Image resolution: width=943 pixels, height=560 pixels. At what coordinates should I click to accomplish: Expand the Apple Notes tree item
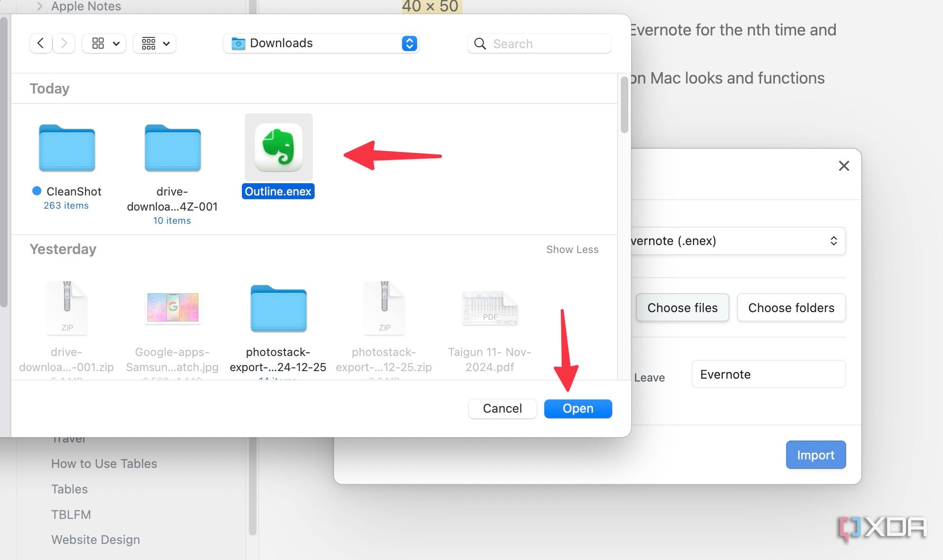pyautogui.click(x=40, y=6)
